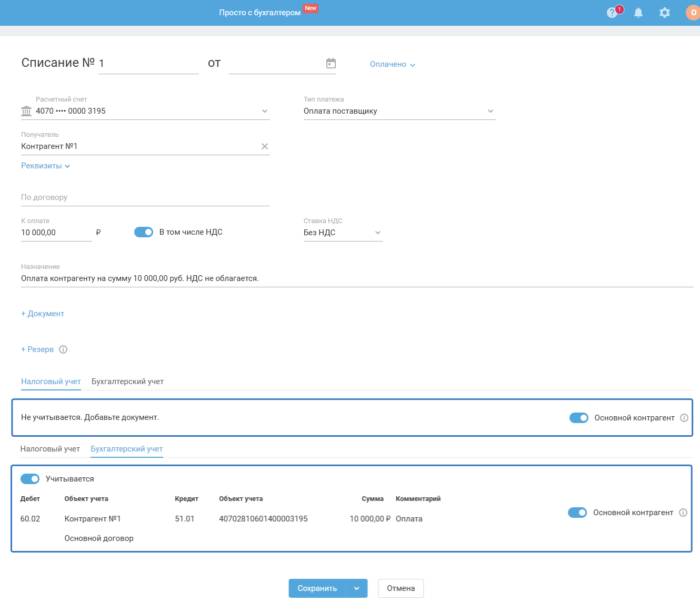
Task: Toggle Основной контрагент beside 'Не учитывается' message
Action: point(579,418)
